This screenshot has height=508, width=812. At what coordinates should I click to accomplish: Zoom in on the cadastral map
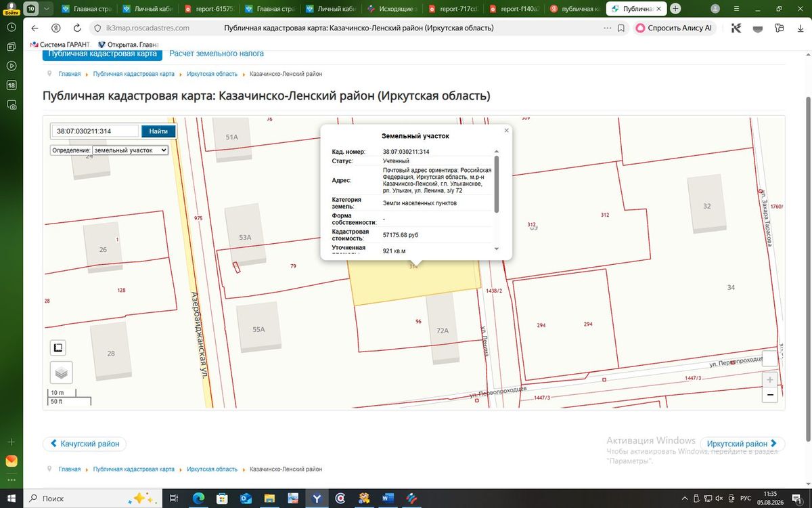coord(770,380)
